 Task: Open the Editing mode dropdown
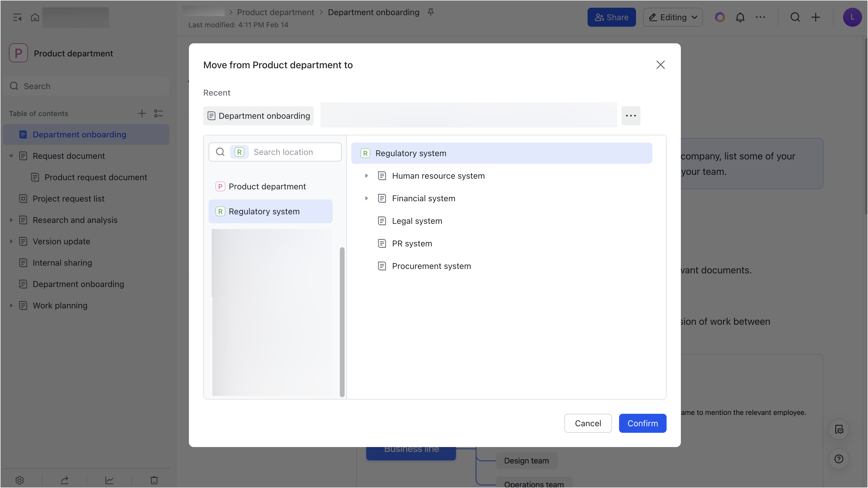[x=673, y=17]
